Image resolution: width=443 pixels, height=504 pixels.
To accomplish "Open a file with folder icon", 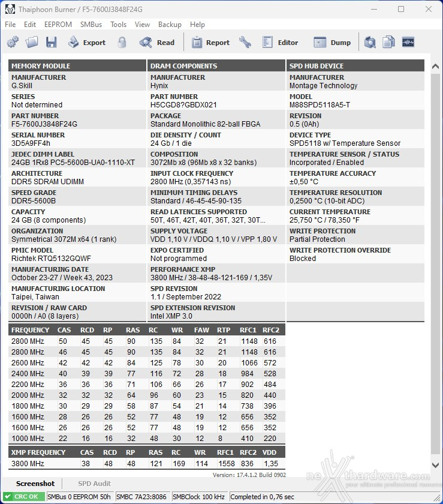I will [x=32, y=42].
